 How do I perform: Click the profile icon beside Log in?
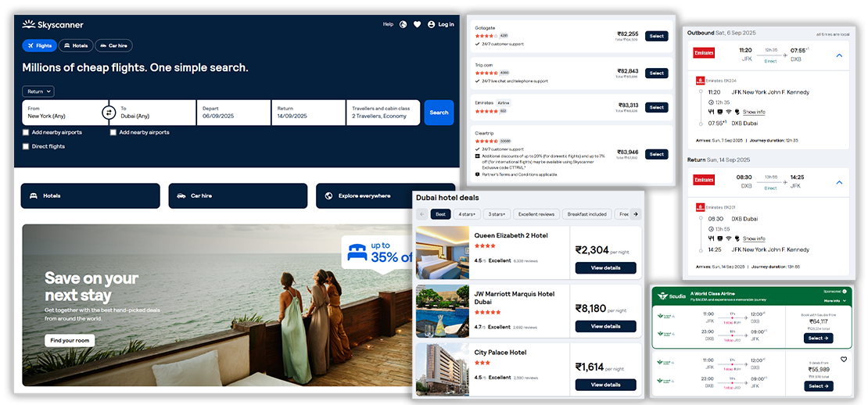click(431, 24)
